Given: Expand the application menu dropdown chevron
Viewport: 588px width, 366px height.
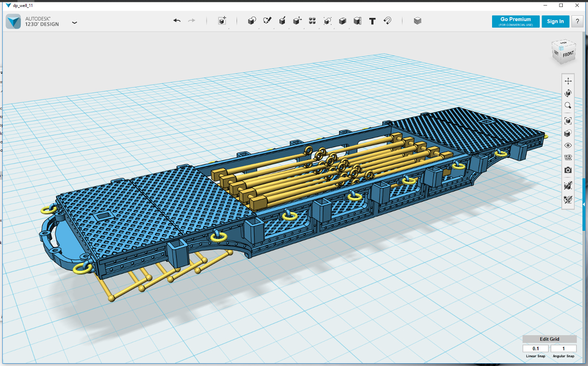Looking at the screenshot, I should [74, 22].
